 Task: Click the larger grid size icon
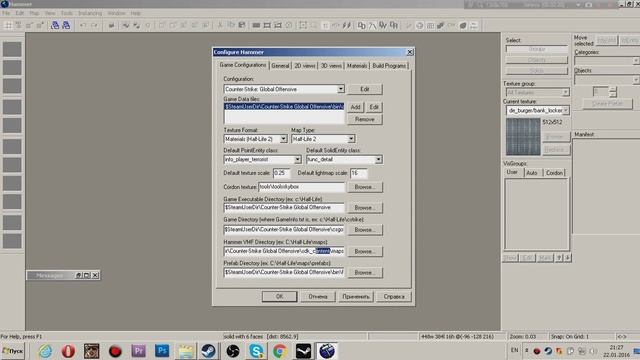point(40,25)
